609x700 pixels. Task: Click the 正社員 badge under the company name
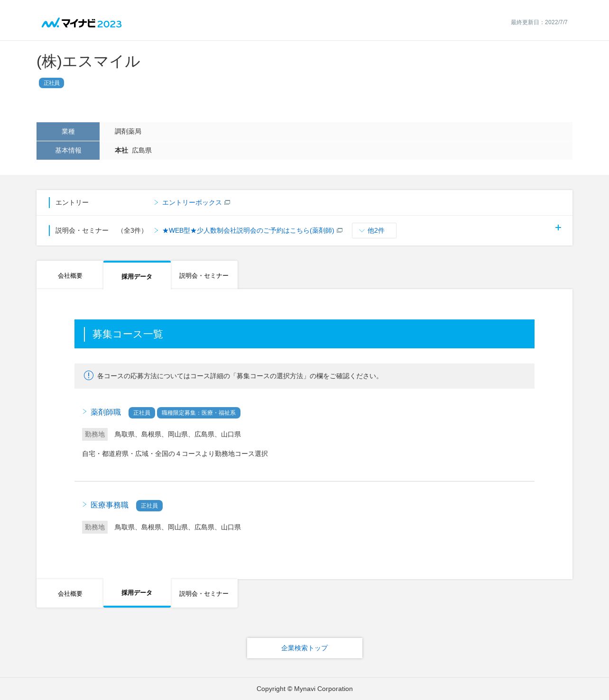click(x=51, y=83)
